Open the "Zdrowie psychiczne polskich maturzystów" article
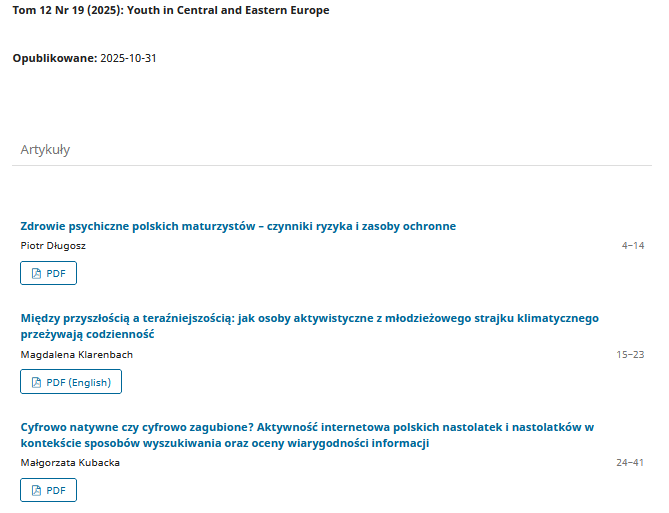The height and width of the screenshot is (513, 669). click(238, 226)
